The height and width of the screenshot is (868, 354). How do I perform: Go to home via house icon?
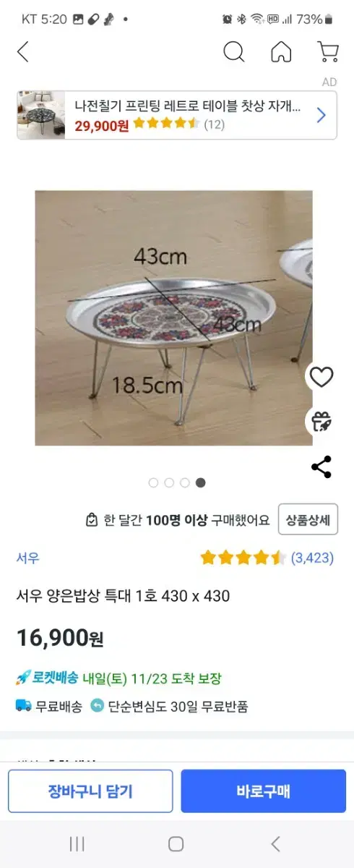(281, 52)
